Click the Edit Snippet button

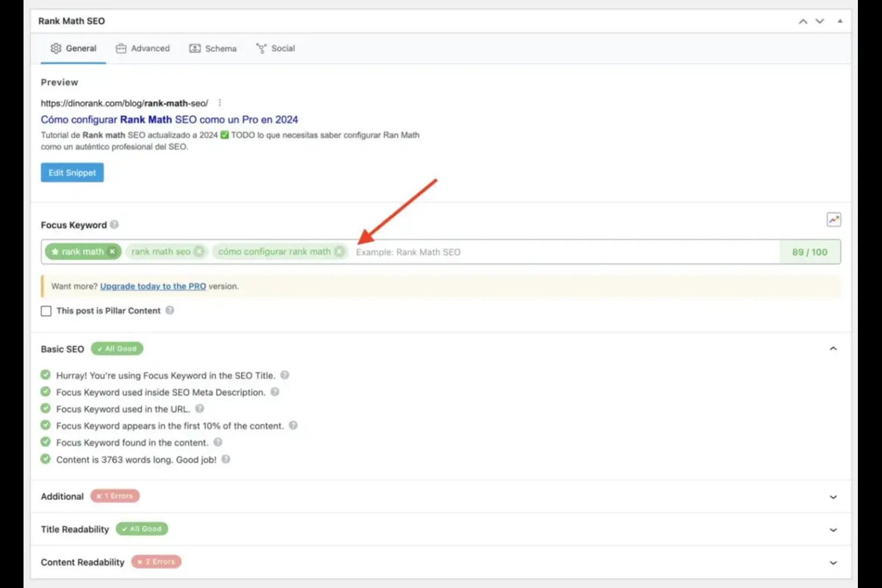click(72, 172)
